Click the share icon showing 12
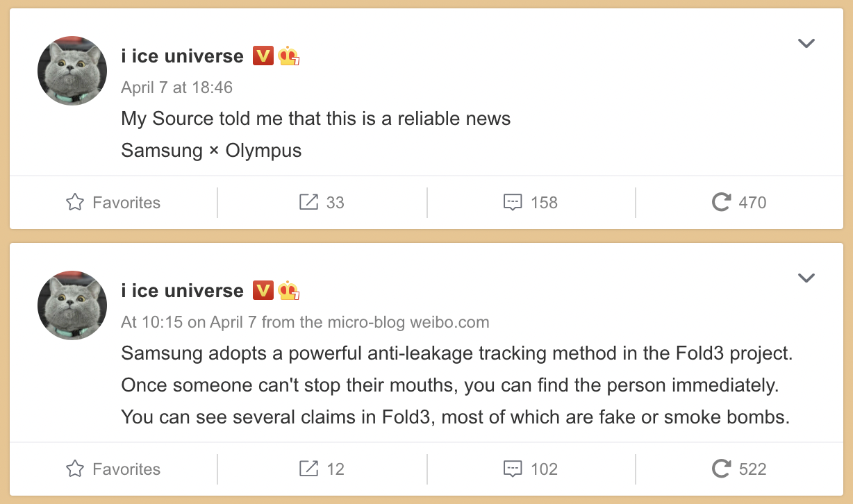This screenshot has width=853, height=504. (308, 469)
